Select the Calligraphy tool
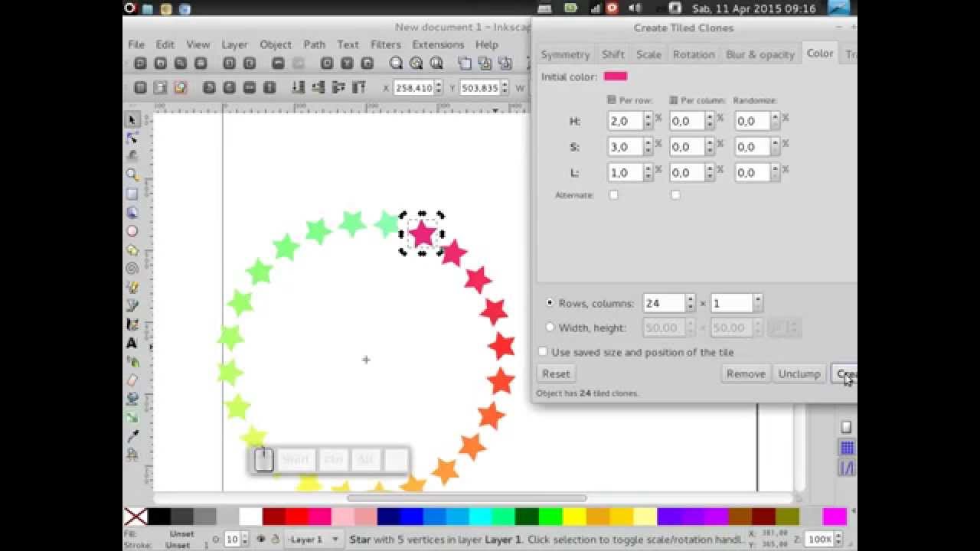Viewport: 980px width, 551px height. point(132,324)
